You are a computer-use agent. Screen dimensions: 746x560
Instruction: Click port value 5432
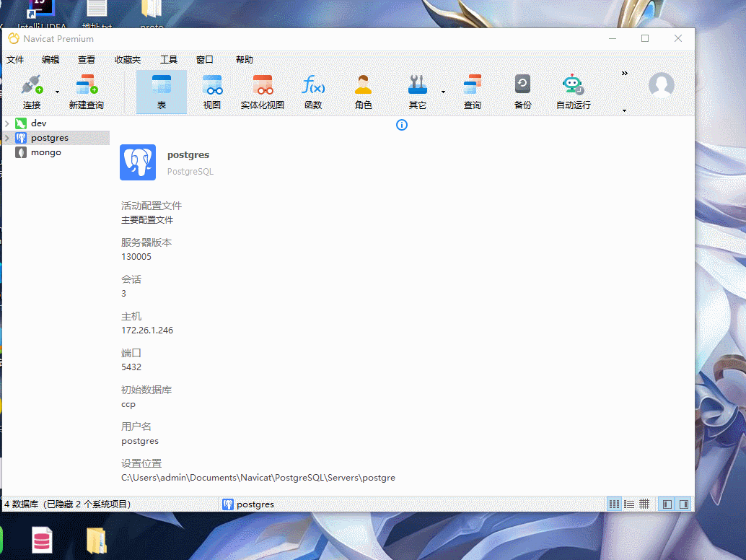131,367
